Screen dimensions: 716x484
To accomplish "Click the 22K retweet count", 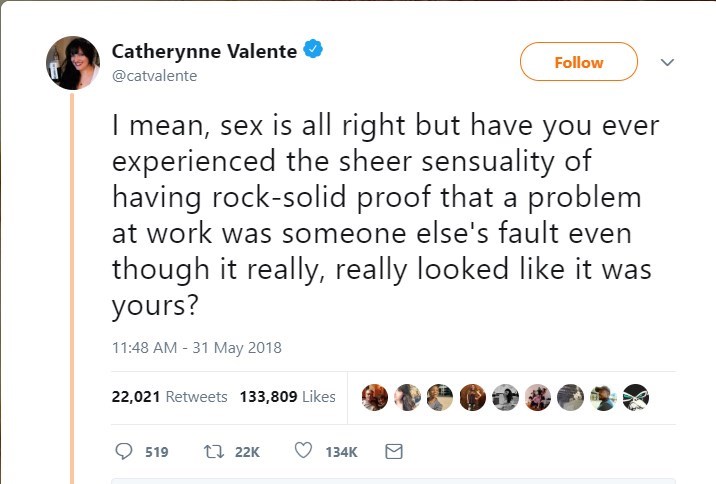I will point(246,452).
